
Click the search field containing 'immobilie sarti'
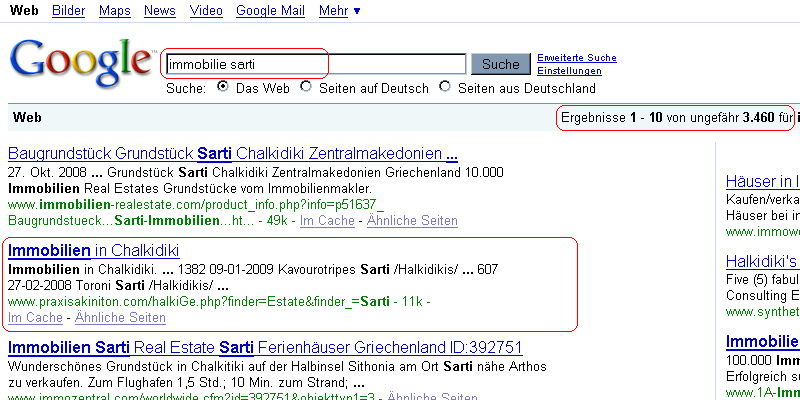(316, 64)
